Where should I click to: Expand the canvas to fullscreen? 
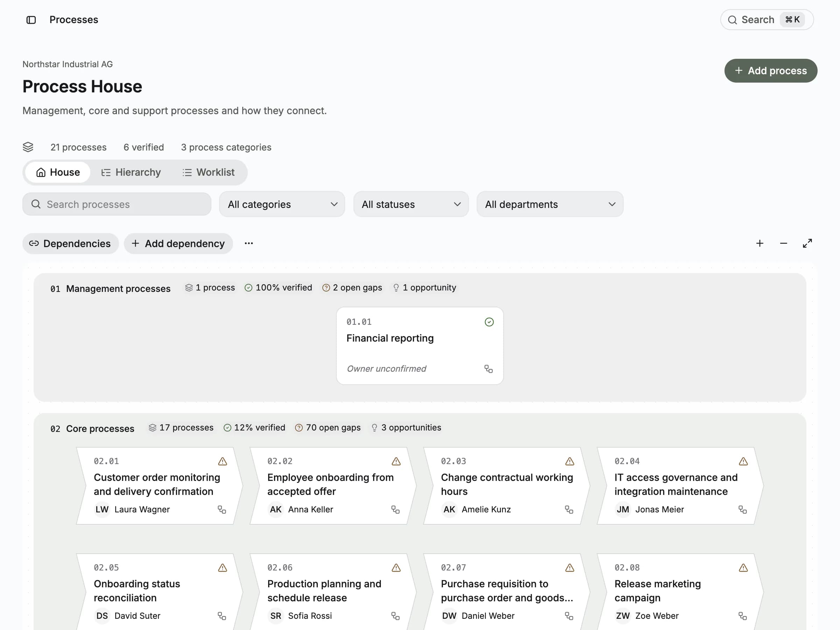pos(807,243)
